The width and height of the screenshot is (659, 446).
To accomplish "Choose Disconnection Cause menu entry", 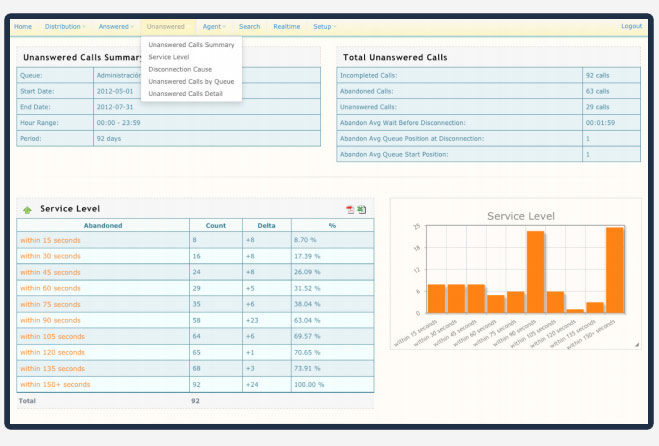I will 180,69.
